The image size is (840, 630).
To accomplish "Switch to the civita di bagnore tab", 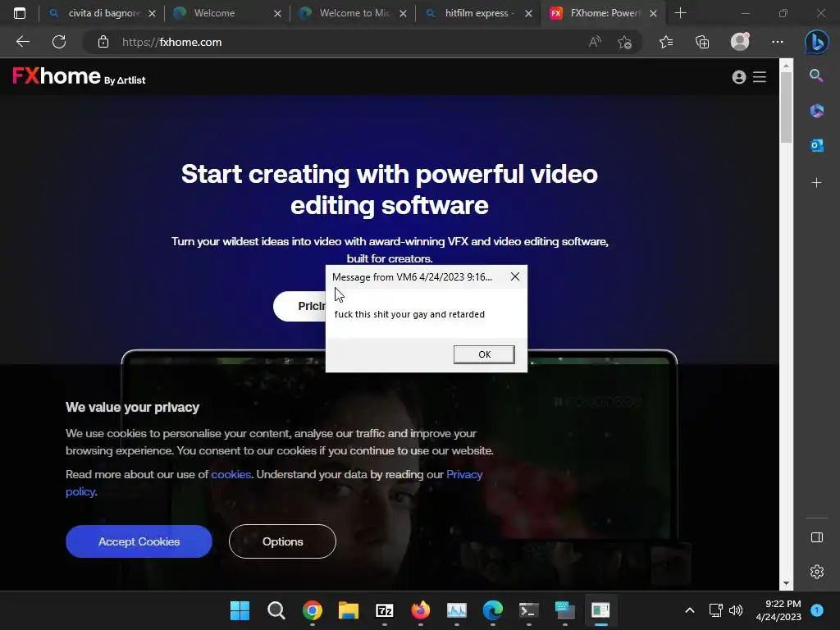I will click(x=102, y=13).
